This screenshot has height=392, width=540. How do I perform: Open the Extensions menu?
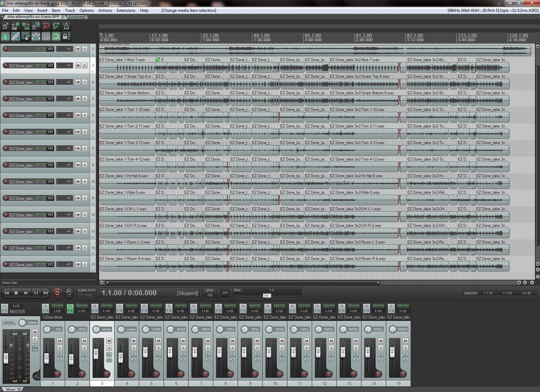pos(126,10)
